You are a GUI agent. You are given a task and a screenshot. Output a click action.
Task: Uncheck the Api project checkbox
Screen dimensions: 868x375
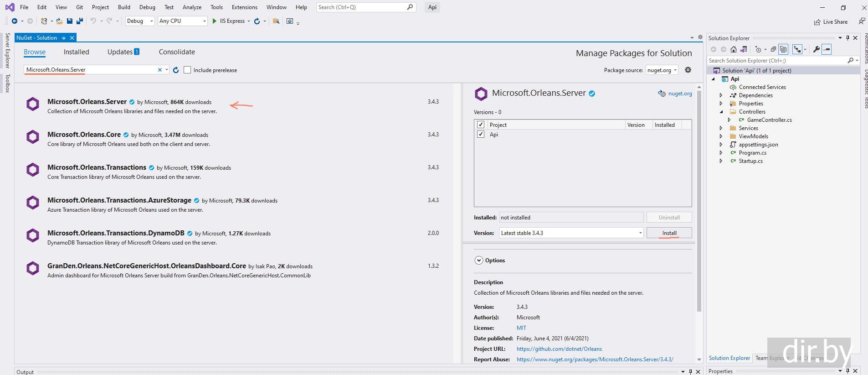pyautogui.click(x=480, y=134)
